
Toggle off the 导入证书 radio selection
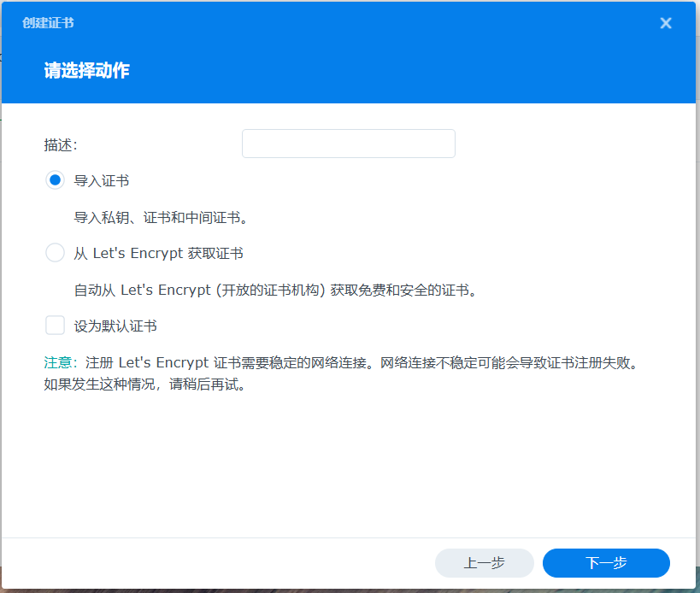(x=55, y=180)
